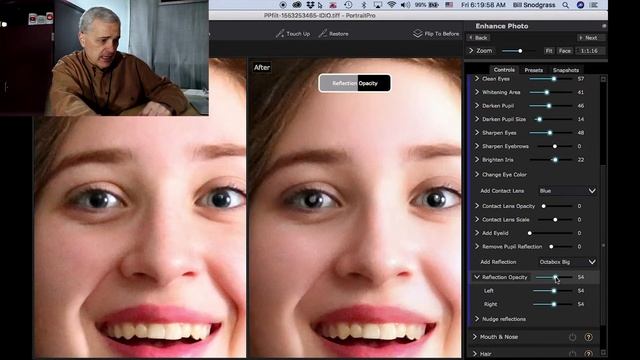640x360 pixels.
Task: Expand the Mouth & Nose section
Action: 474,337
